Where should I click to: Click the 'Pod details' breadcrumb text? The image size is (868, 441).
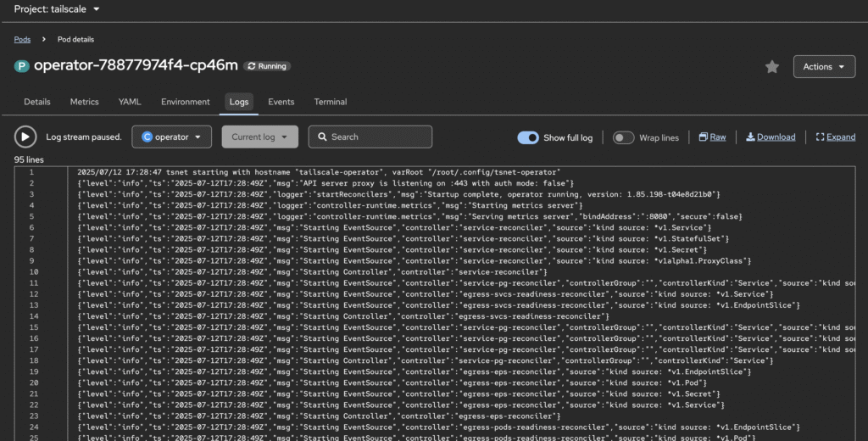point(75,39)
